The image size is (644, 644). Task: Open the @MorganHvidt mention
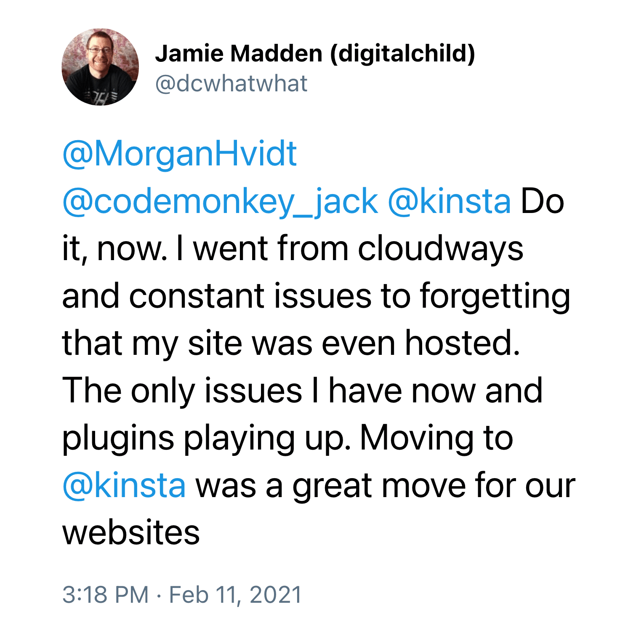pos(180,154)
